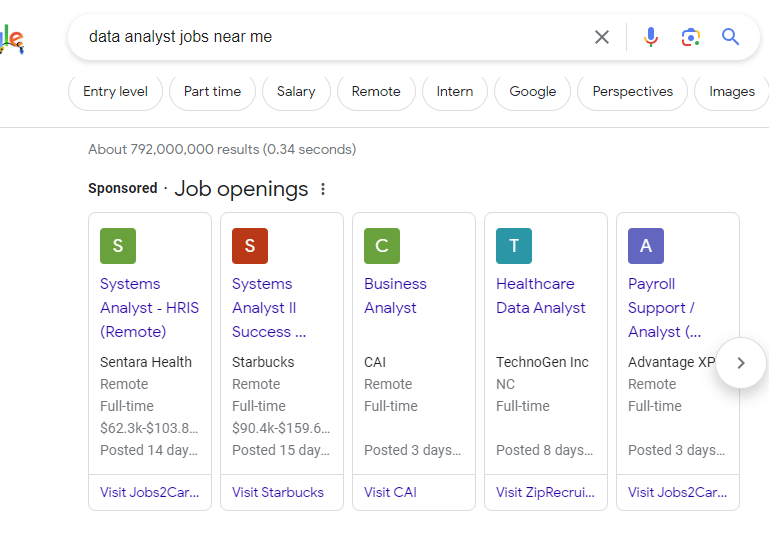The height and width of the screenshot is (551, 769).
Task: Click the green C icon for CAI
Action: (x=382, y=246)
